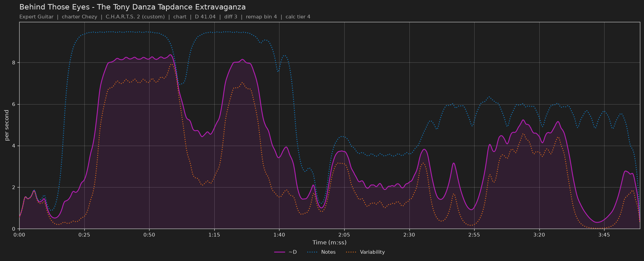The width and height of the screenshot is (644, 261).
Task: Click the 'D 41.04' value in subtitle
Action: 205,17
